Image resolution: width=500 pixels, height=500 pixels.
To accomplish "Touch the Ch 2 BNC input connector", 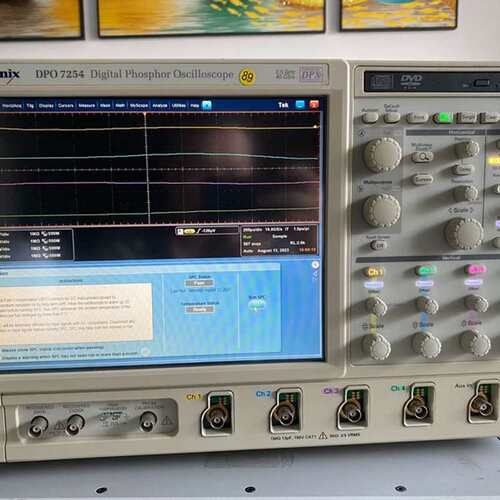I will (284, 414).
